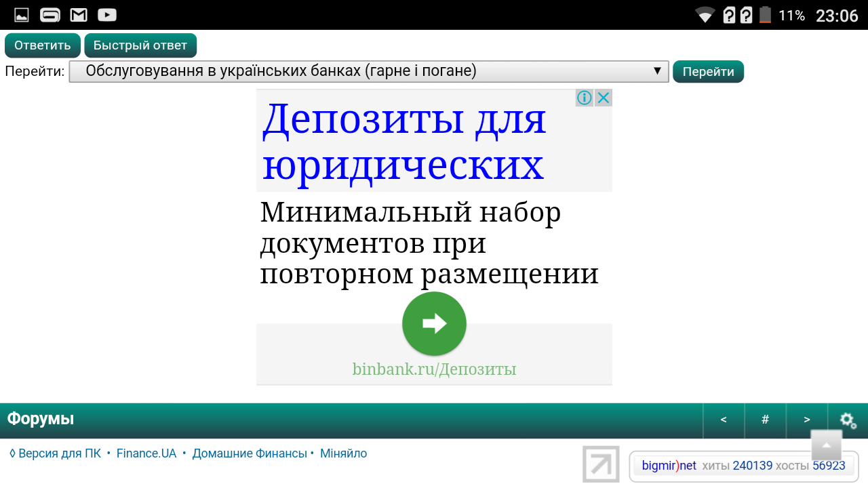Switch to Версия для ПК
Viewport: 868px width, 488px height.
55,453
